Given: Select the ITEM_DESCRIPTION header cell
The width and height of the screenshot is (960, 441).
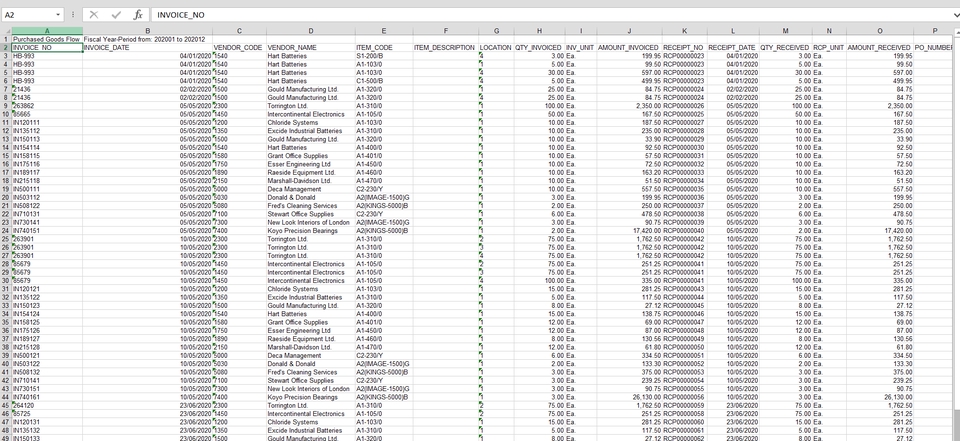Looking at the screenshot, I should (x=446, y=47).
